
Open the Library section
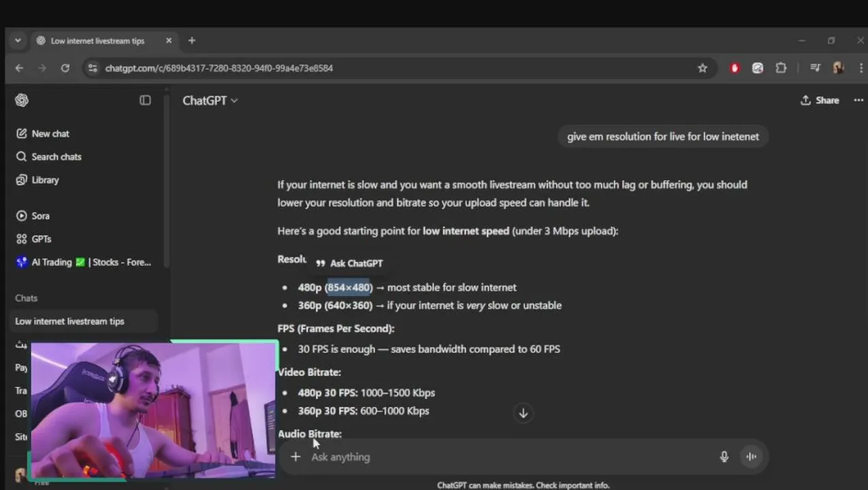click(x=37, y=180)
